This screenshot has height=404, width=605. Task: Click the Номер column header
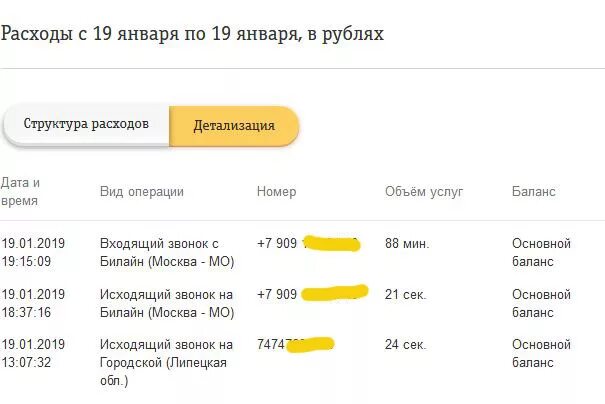tap(276, 191)
